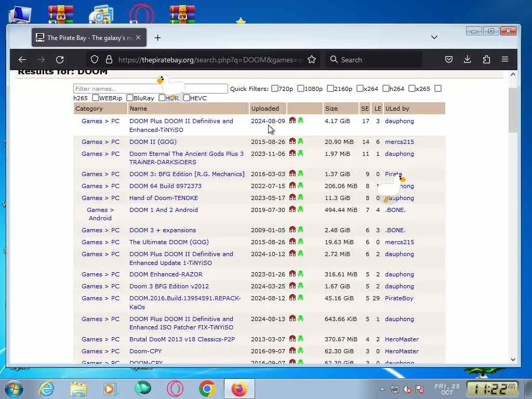Focus the Filter names input field
532x399 pixels.
(150, 88)
